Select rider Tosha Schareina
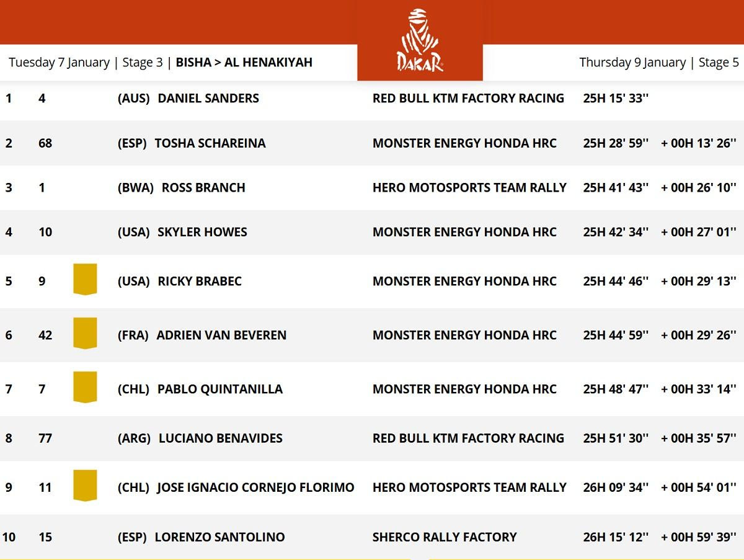The height and width of the screenshot is (560, 744). (210, 143)
